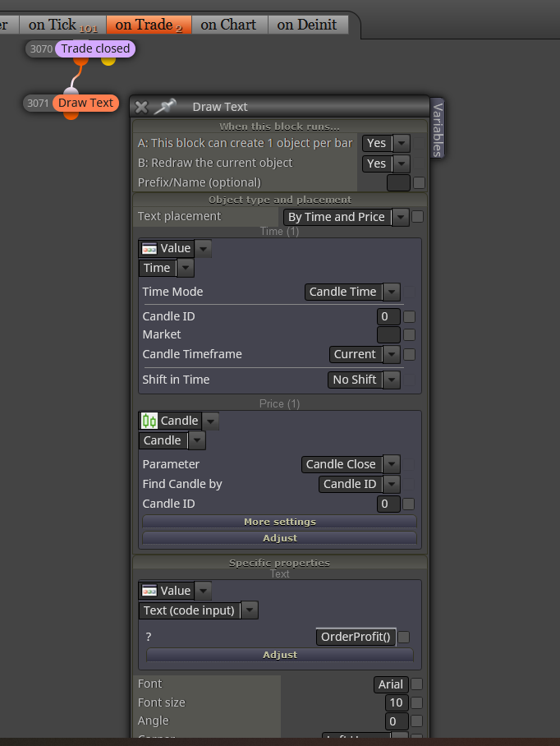Expand the Value type dropdown in Time section
Image resolution: width=560 pixels, height=746 pixels.
(x=203, y=248)
